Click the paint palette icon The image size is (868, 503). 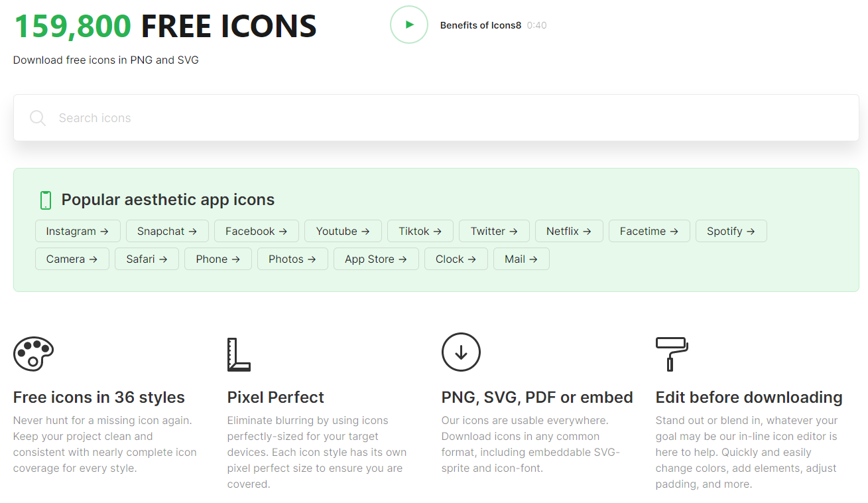[x=33, y=354]
